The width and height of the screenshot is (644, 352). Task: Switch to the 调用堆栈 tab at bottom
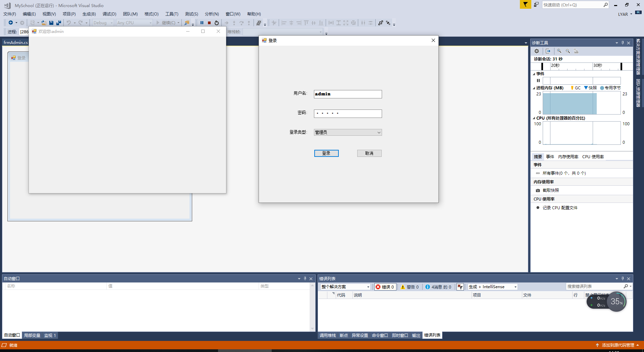coord(327,335)
